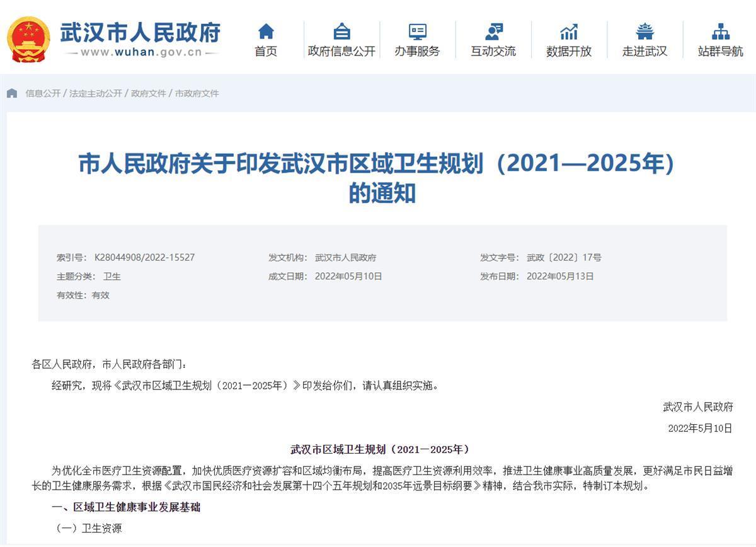The width and height of the screenshot is (756, 547).
Task: Open the 站群导航 sitemap icon
Action: point(720,31)
